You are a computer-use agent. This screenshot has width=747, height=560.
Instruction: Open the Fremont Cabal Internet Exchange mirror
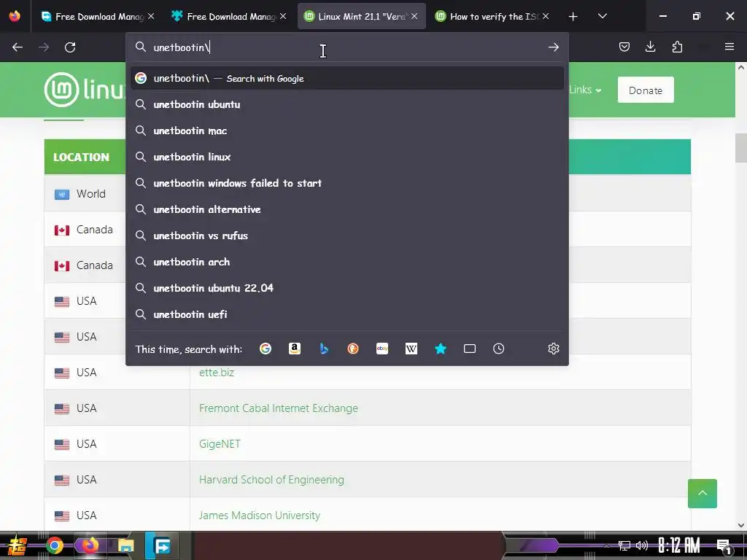point(278,408)
